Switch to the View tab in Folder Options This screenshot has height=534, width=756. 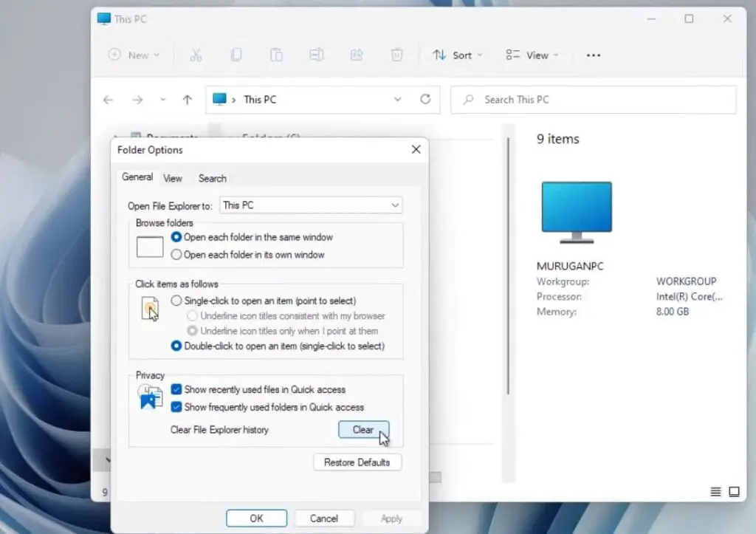pos(173,178)
